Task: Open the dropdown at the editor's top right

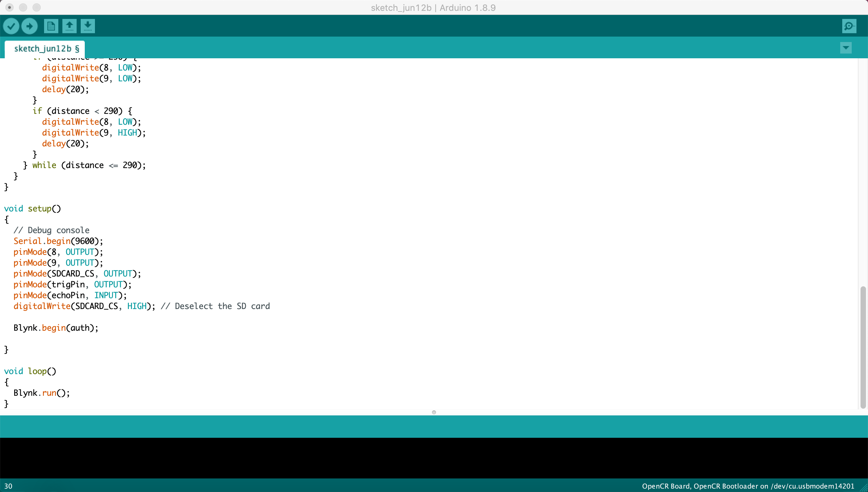Action: (x=846, y=48)
